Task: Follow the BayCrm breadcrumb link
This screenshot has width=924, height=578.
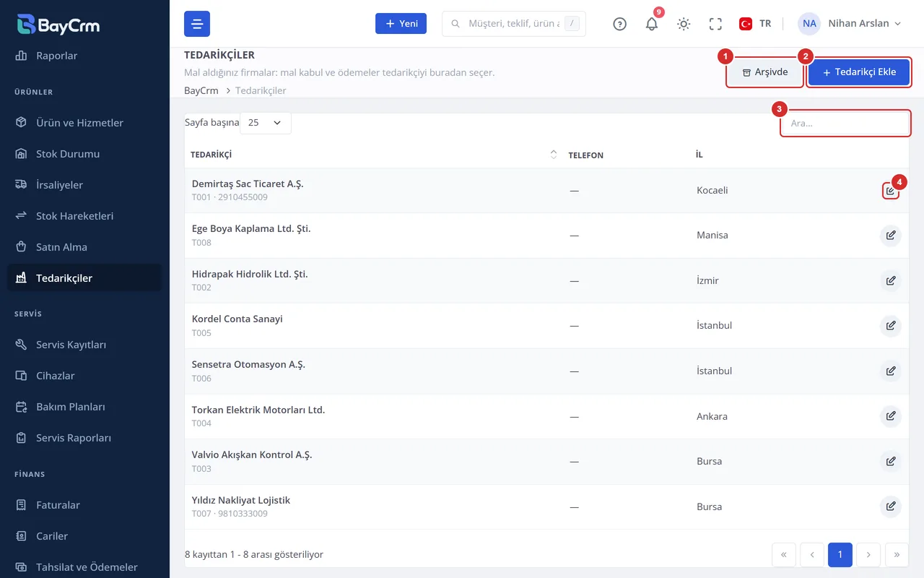Action: tap(201, 90)
